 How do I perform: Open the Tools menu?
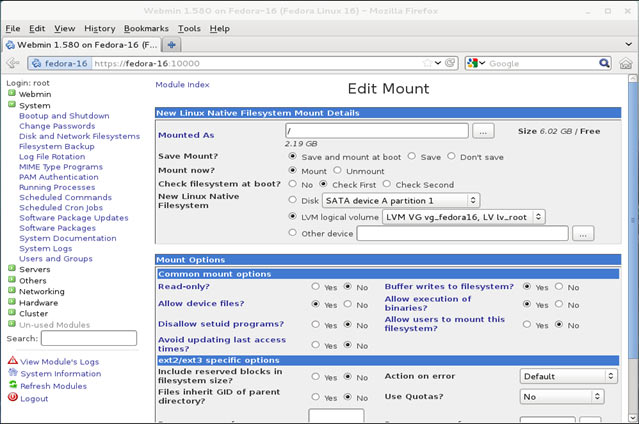189,29
